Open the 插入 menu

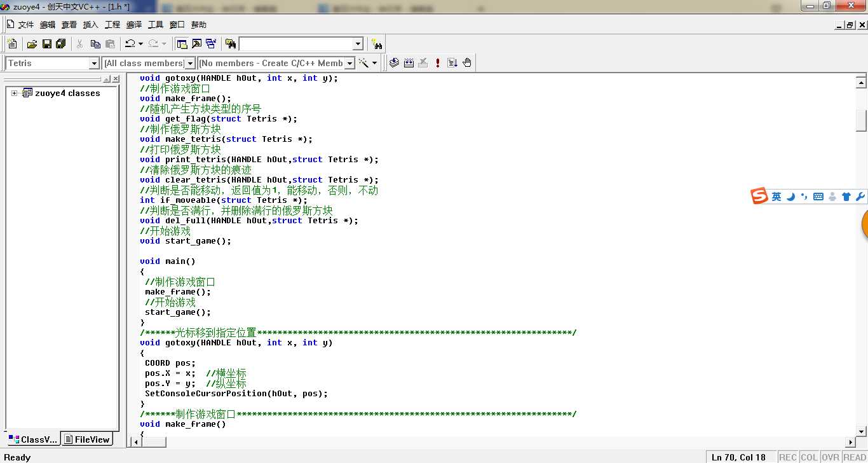(x=91, y=24)
